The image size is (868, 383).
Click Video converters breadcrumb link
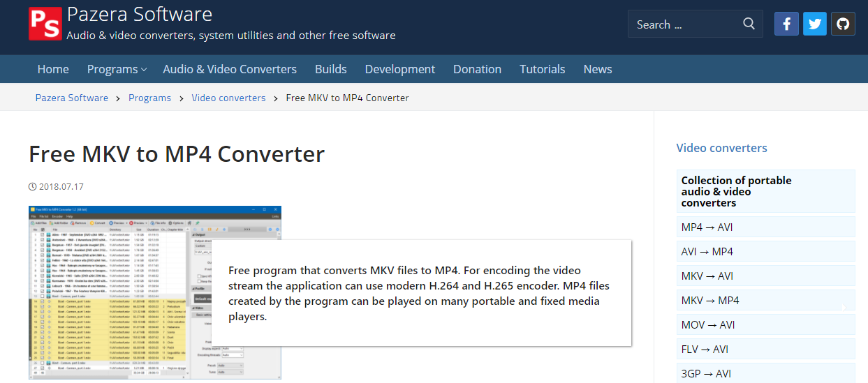[229, 98]
